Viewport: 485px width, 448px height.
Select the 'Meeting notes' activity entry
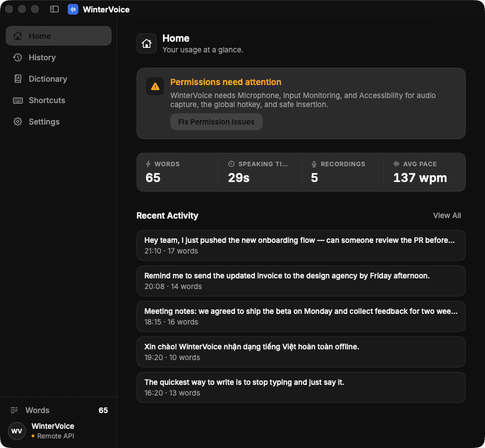click(301, 317)
